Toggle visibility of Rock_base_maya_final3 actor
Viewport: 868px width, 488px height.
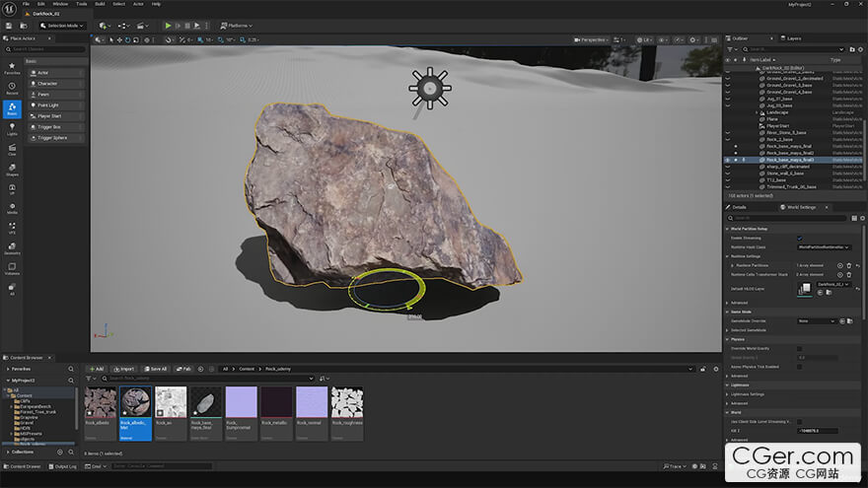[728, 159]
